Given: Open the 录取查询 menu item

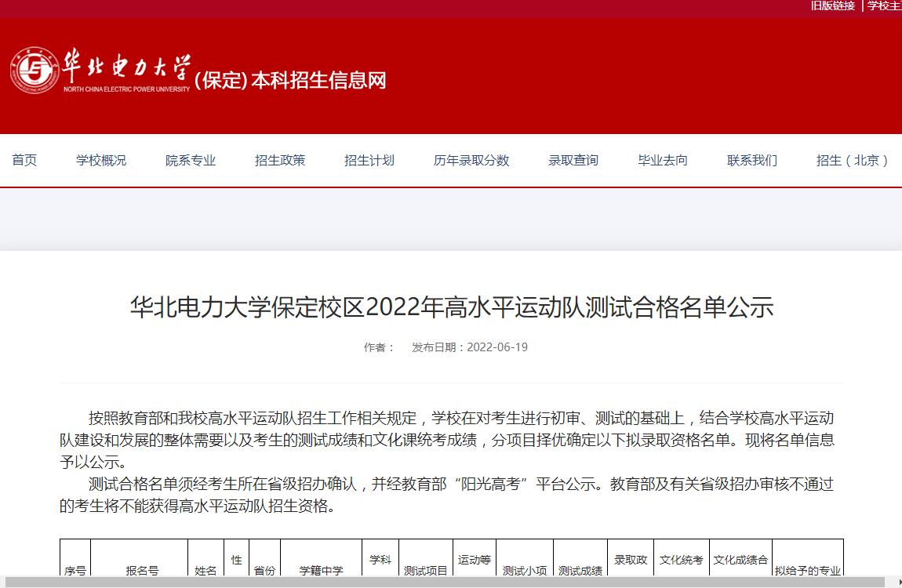Looking at the screenshot, I should 573,161.
